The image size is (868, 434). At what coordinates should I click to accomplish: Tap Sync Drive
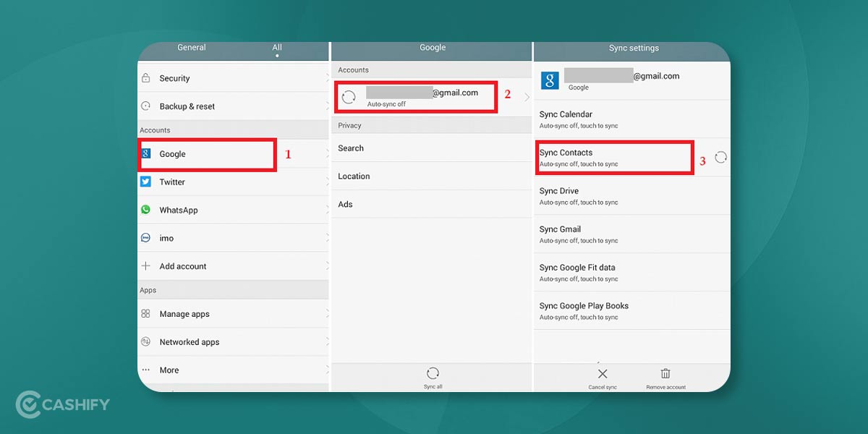631,196
